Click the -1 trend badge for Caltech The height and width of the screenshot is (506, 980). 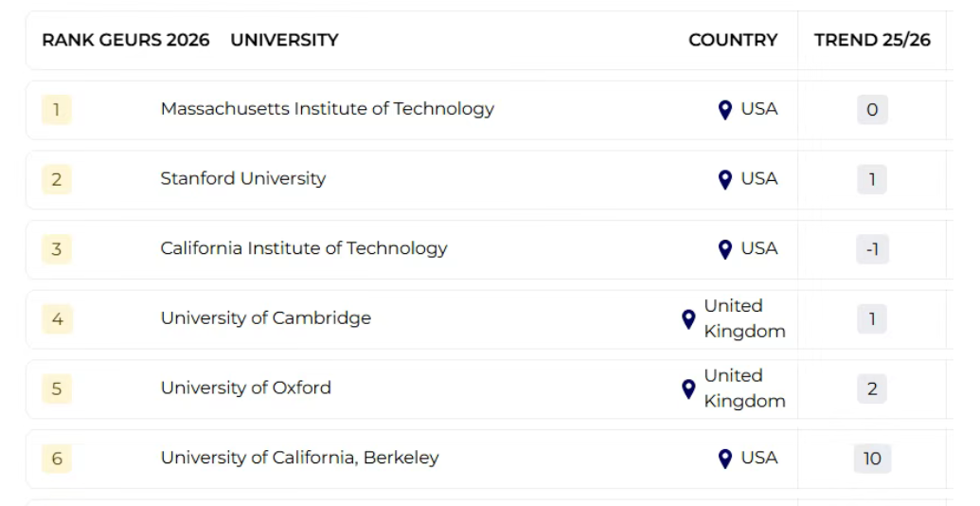click(x=872, y=249)
